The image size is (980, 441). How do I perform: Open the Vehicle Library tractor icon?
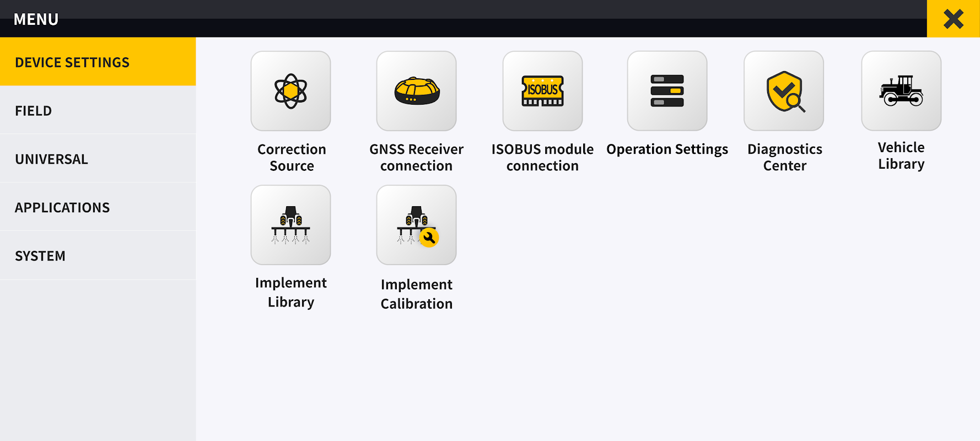901,91
